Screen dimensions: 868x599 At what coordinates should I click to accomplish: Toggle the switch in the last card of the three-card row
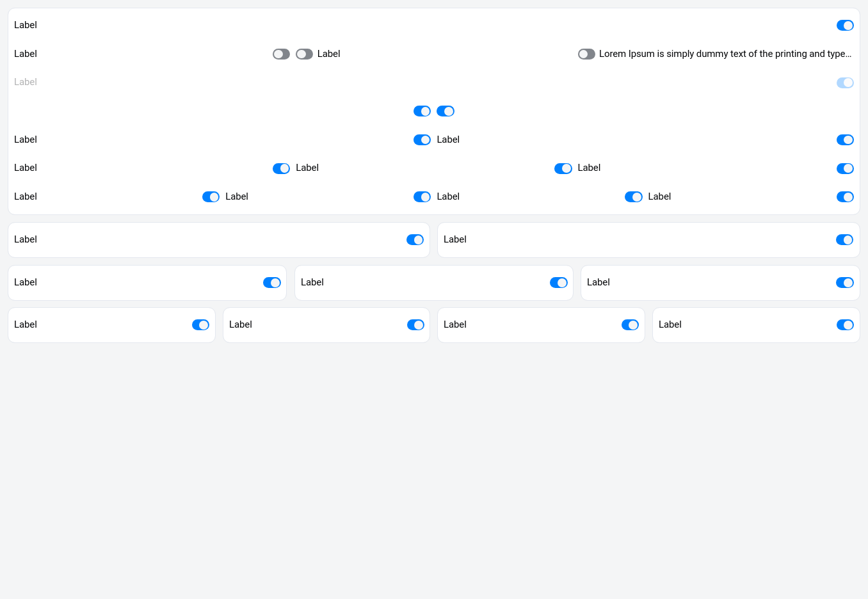click(844, 283)
